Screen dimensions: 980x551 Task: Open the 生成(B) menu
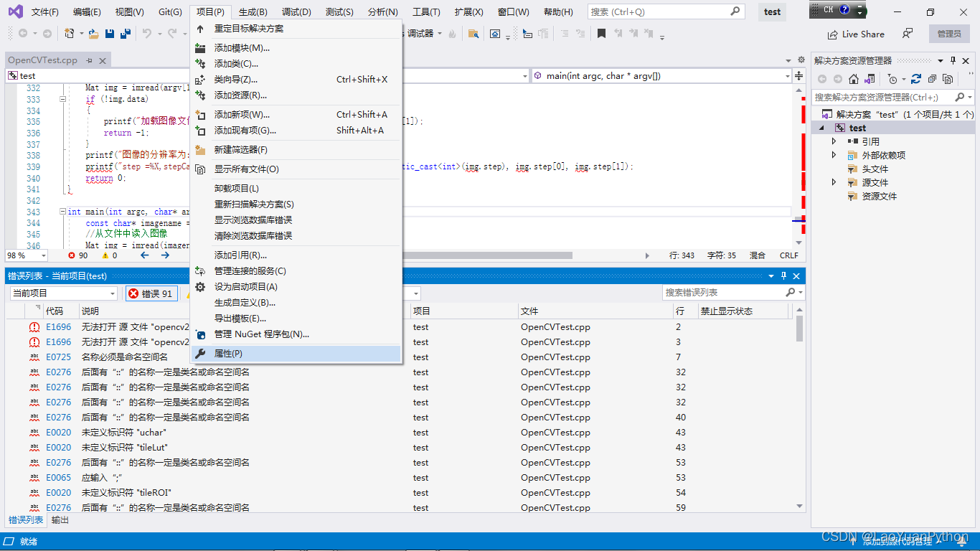[253, 12]
